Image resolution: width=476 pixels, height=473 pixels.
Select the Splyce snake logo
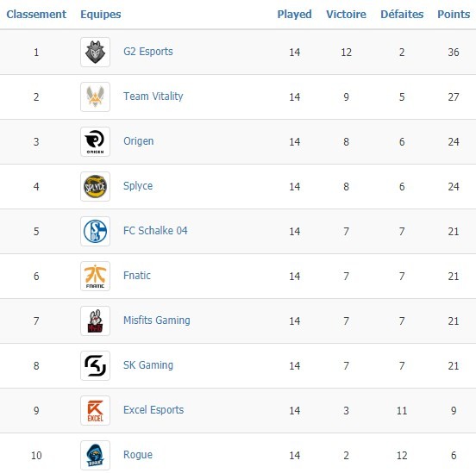[96, 187]
